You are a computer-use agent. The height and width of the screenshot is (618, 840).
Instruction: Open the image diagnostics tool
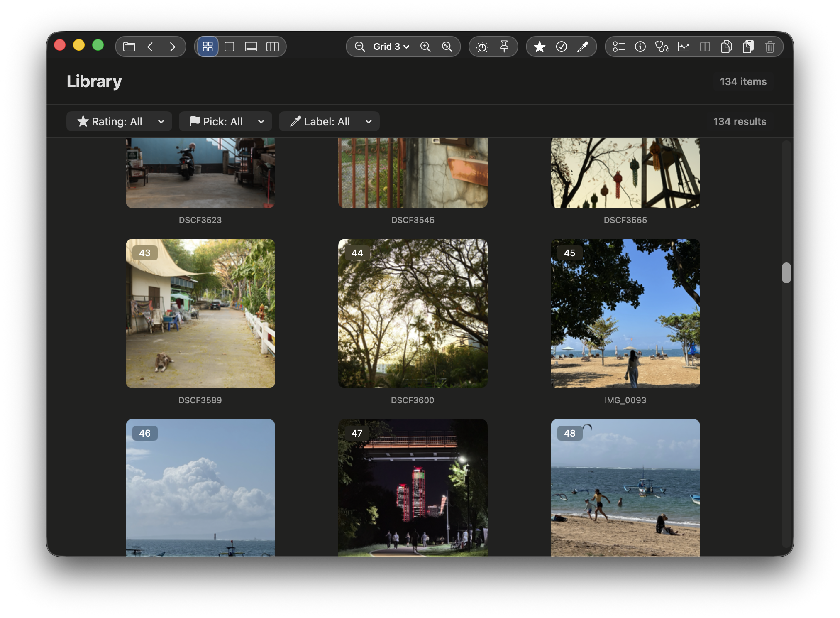662,47
